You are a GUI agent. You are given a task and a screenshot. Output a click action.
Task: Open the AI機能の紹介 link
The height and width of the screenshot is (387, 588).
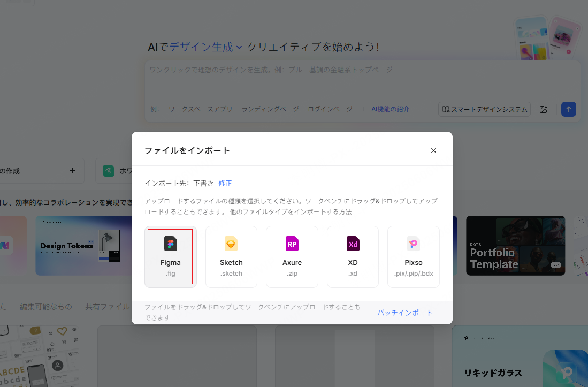(x=390, y=109)
